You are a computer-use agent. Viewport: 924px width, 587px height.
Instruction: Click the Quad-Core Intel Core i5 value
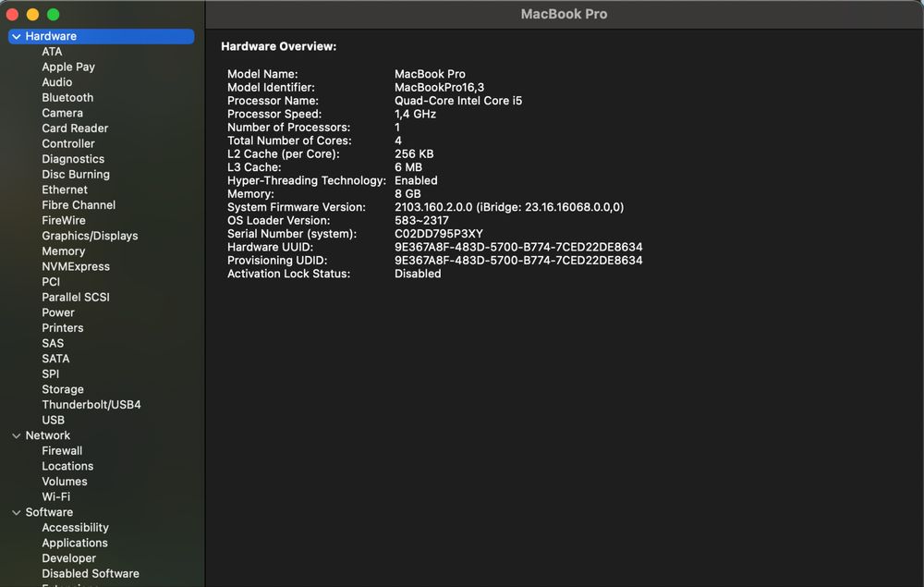coord(458,101)
